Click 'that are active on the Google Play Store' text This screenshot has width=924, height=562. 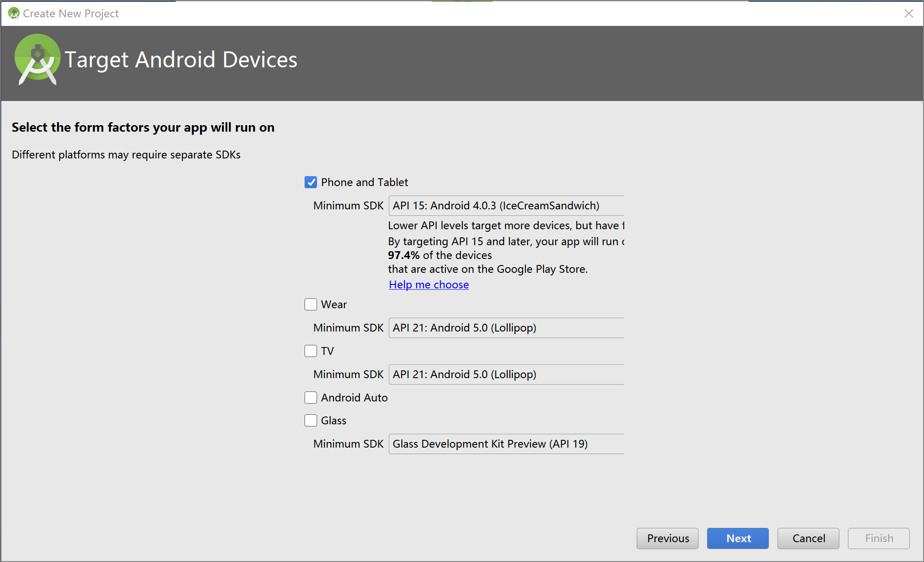(x=488, y=269)
